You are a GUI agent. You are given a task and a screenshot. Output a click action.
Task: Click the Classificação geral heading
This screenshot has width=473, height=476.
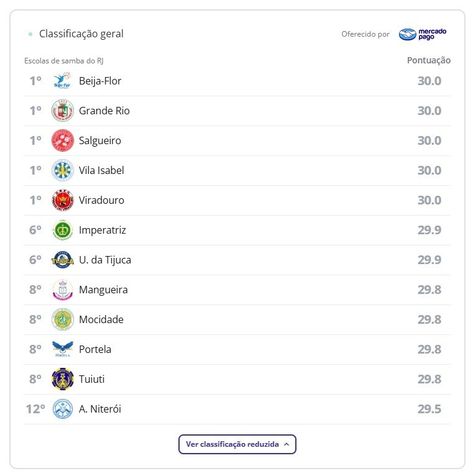(81, 34)
